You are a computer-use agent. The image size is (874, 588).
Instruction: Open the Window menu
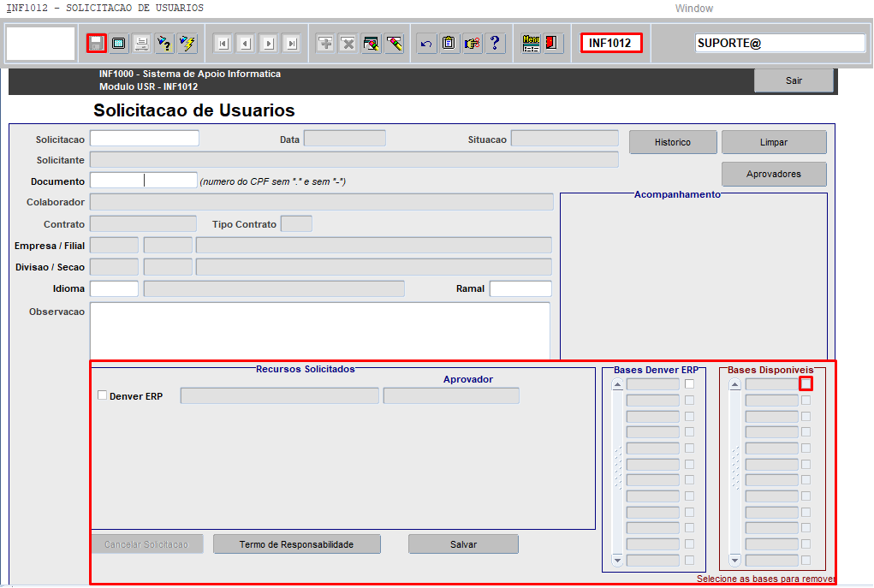tap(693, 9)
